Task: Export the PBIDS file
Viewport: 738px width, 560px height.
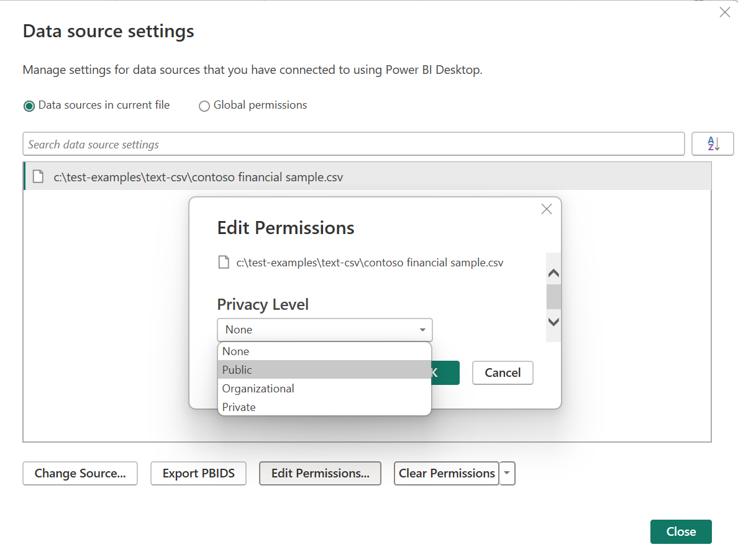Action: tap(198, 473)
